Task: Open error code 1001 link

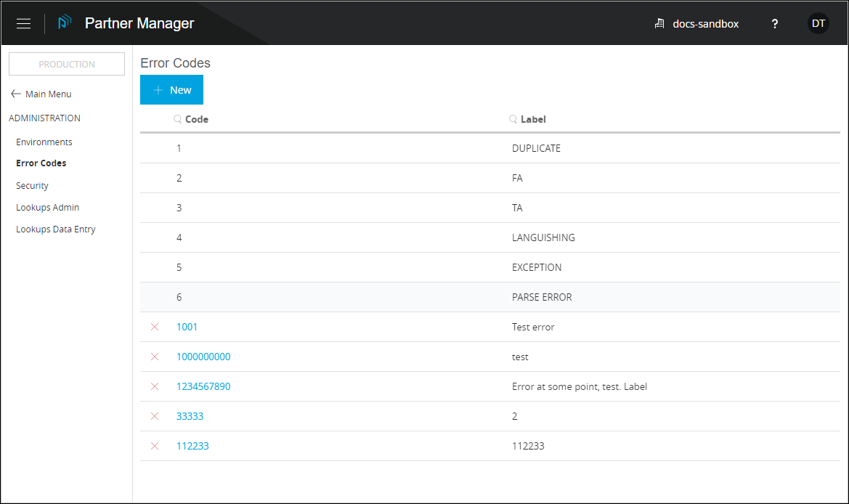Action: click(187, 327)
